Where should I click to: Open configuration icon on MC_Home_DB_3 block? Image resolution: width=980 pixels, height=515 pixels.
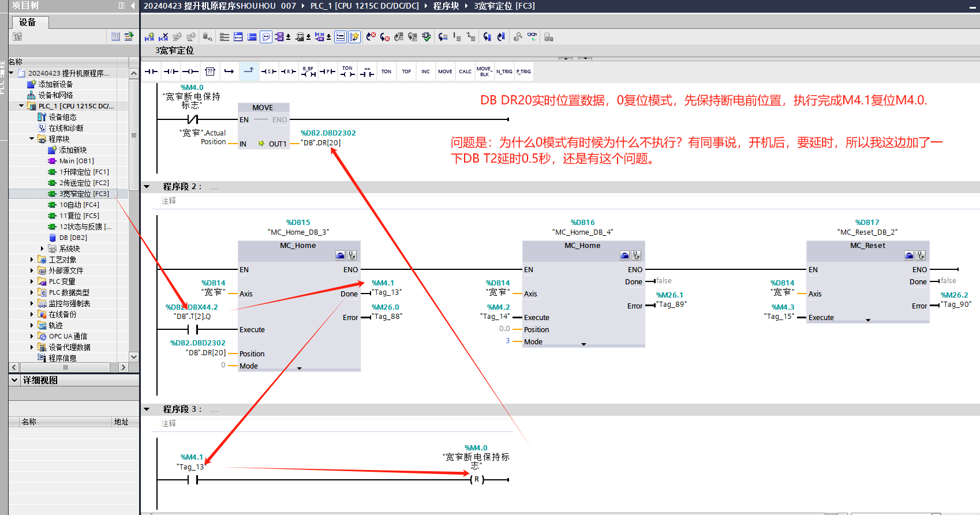(x=341, y=255)
